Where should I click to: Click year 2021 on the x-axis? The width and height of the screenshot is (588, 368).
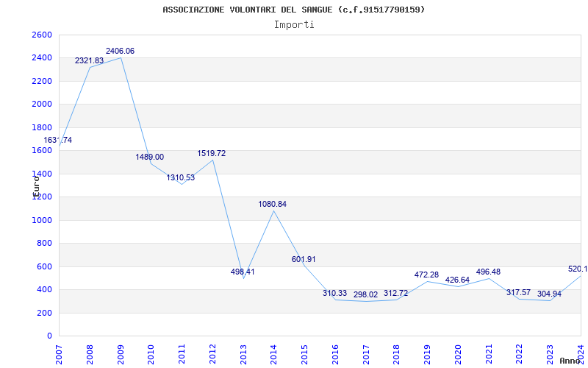[x=489, y=355]
